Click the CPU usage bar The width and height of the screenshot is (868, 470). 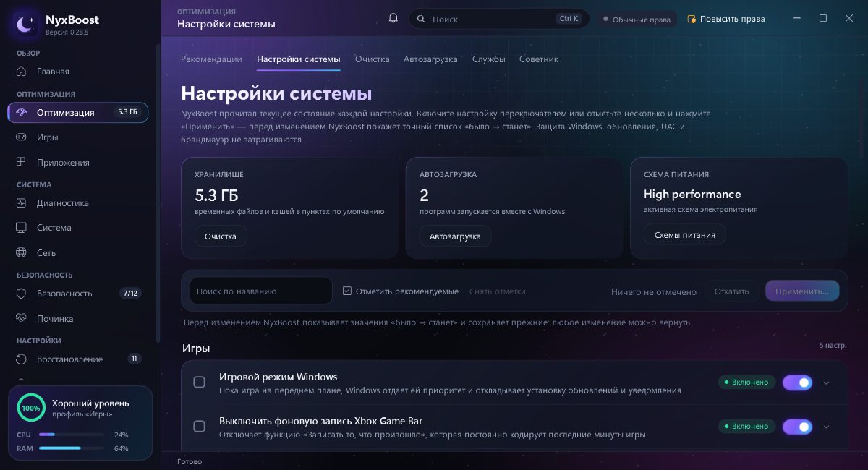click(x=72, y=435)
